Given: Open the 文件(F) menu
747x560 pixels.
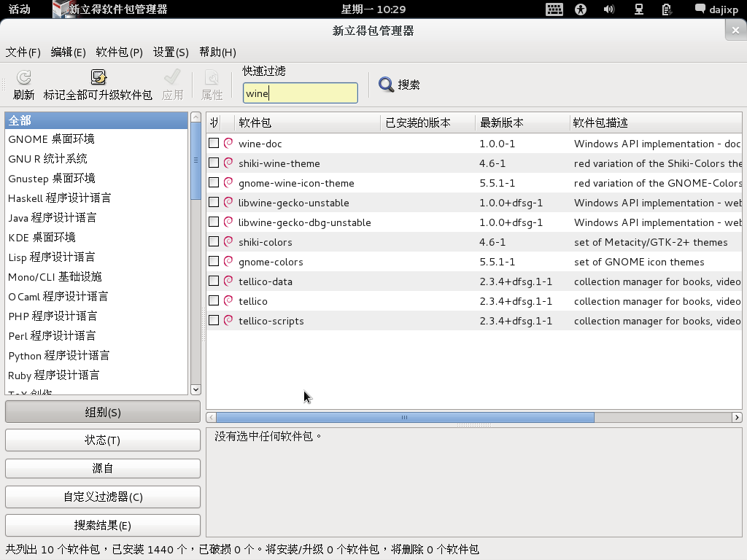Looking at the screenshot, I should point(23,52).
